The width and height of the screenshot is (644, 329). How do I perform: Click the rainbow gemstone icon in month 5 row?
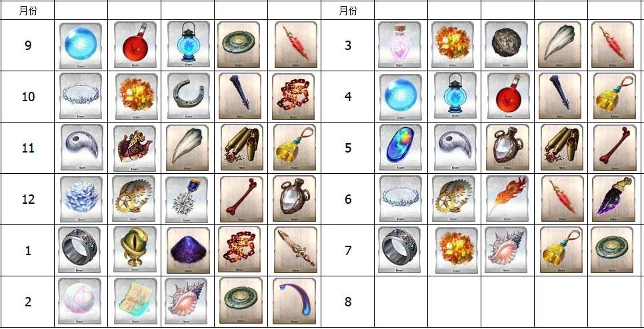point(401,147)
